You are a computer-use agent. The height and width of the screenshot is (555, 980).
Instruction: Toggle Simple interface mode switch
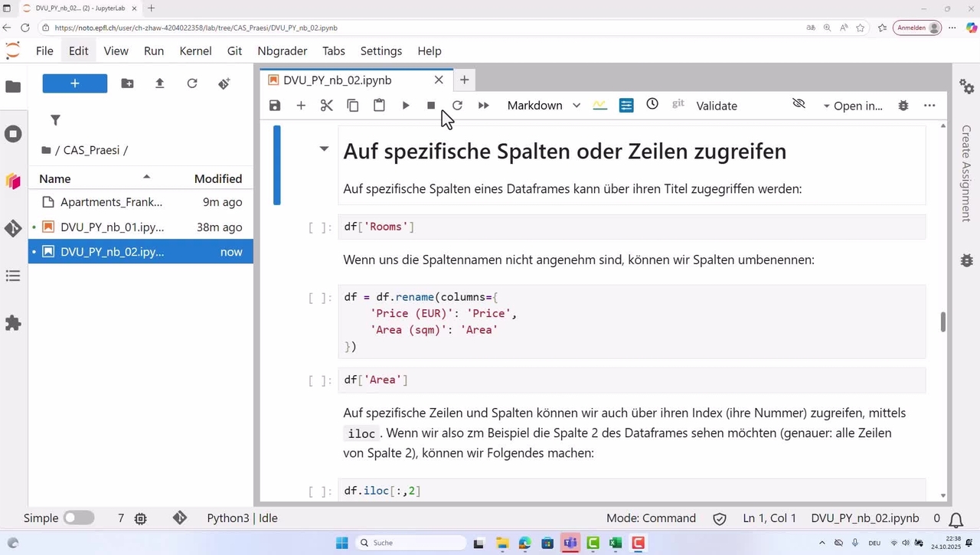[78, 518]
